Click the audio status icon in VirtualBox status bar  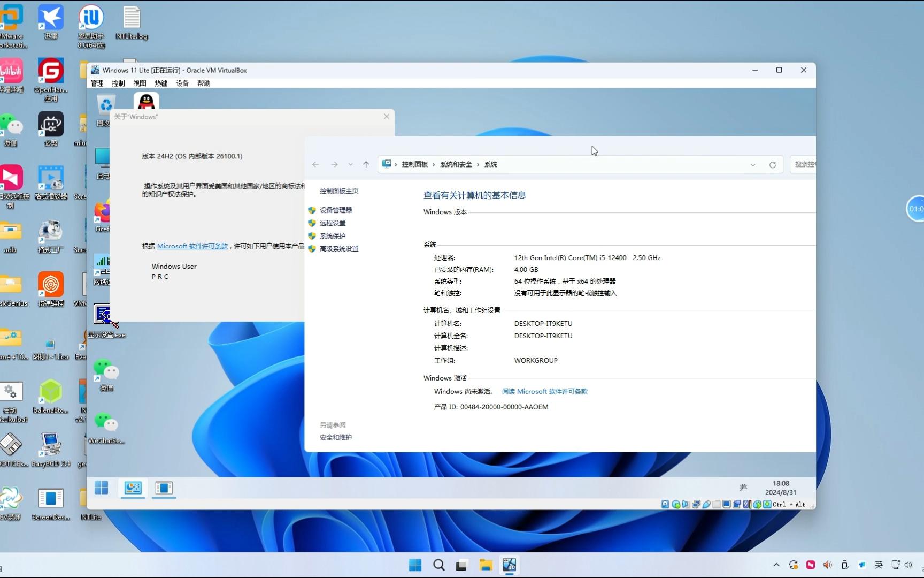[x=684, y=504]
